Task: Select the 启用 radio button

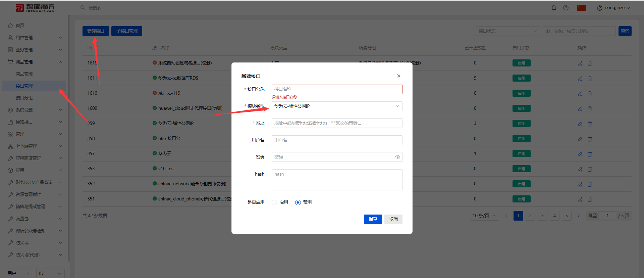Action: (x=274, y=202)
